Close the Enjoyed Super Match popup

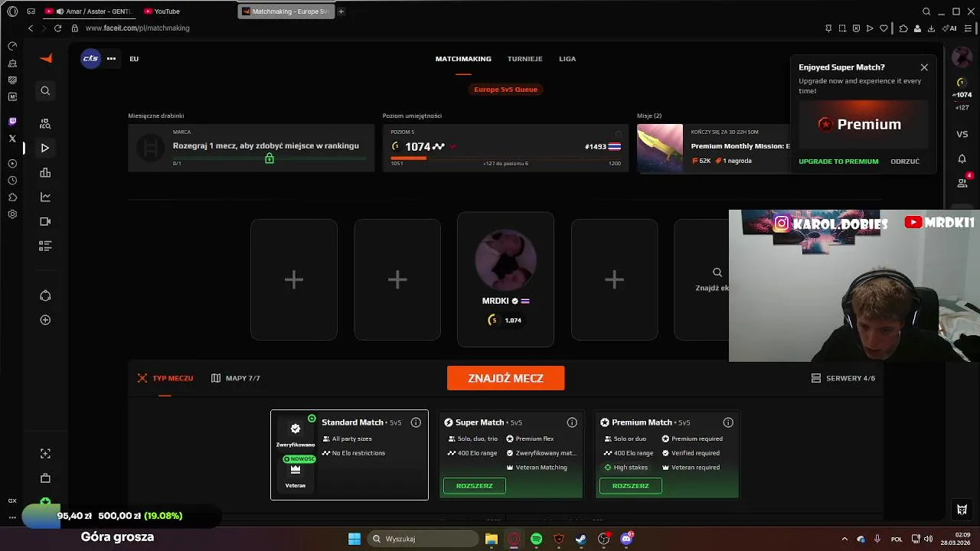(924, 67)
